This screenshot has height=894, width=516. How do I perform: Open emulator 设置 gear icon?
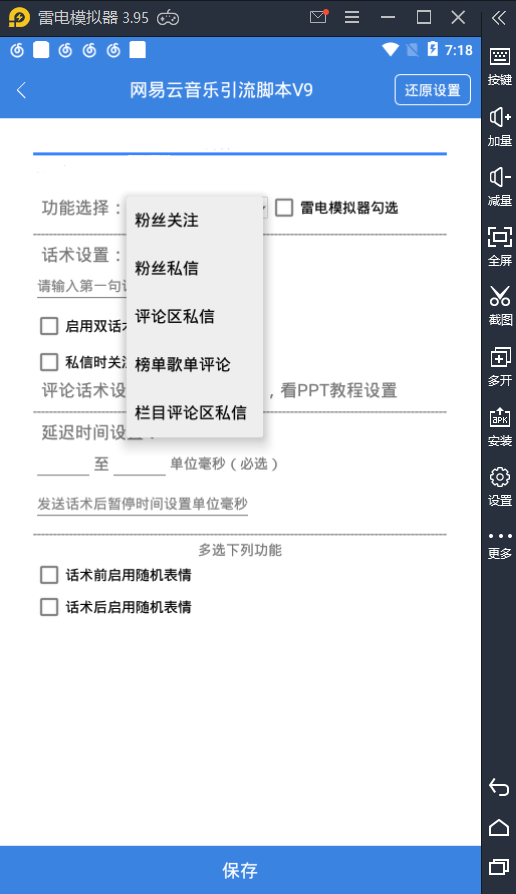tap(499, 487)
